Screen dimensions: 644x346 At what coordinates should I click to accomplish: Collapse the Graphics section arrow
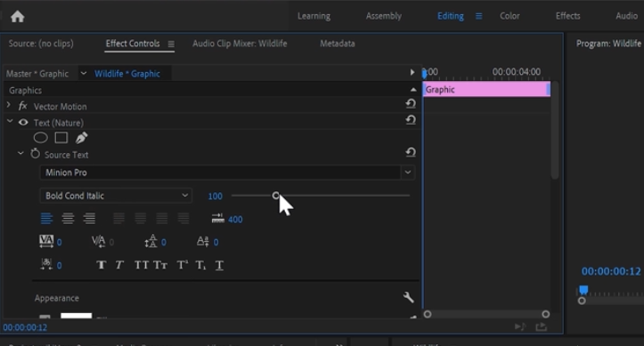[413, 90]
